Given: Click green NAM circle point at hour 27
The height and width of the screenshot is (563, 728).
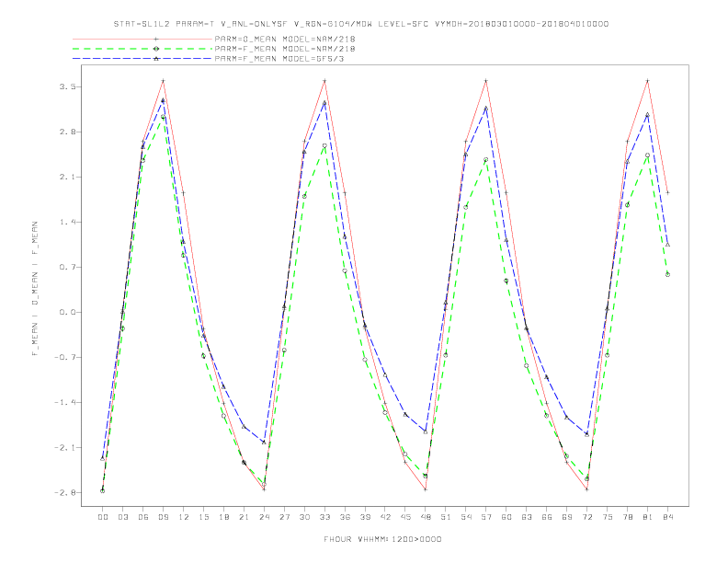Looking at the screenshot, I should pos(284,350).
